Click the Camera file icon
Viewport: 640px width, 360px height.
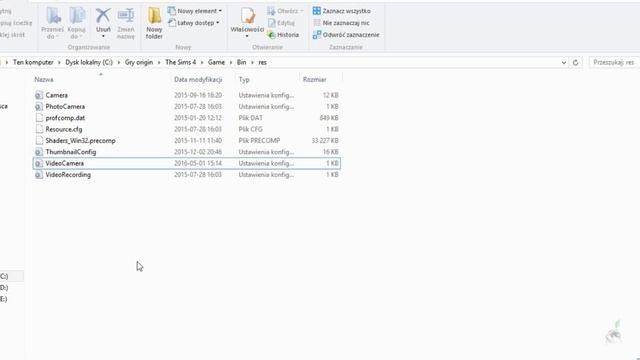click(39, 95)
